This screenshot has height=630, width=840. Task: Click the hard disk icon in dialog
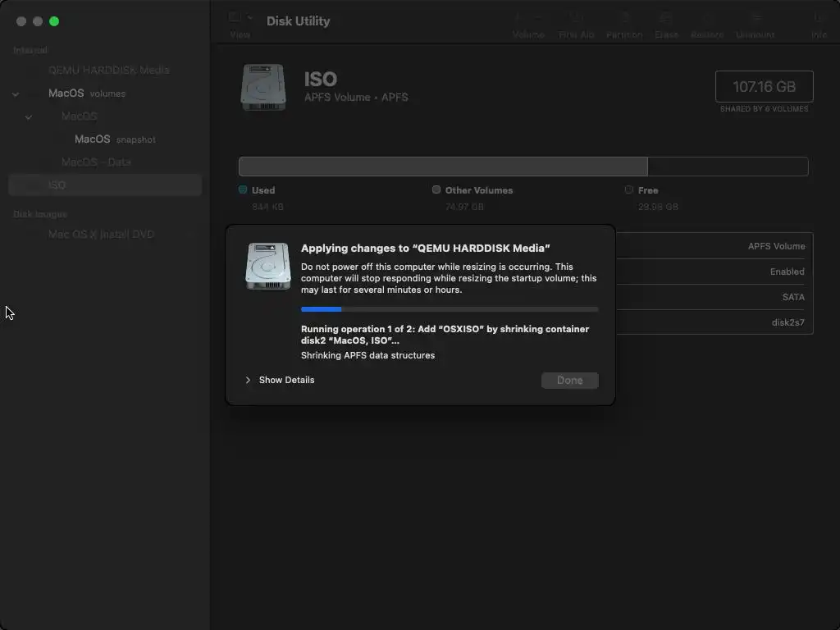tap(268, 266)
